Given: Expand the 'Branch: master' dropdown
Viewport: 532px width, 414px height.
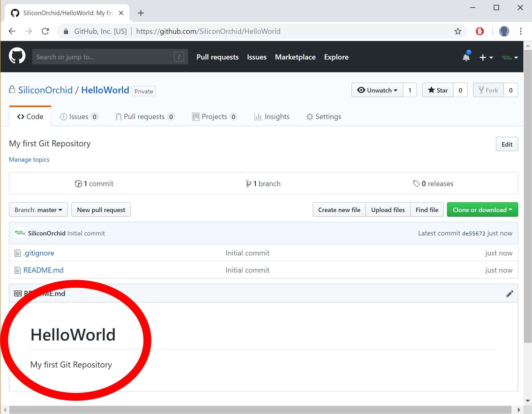Looking at the screenshot, I should click(38, 210).
